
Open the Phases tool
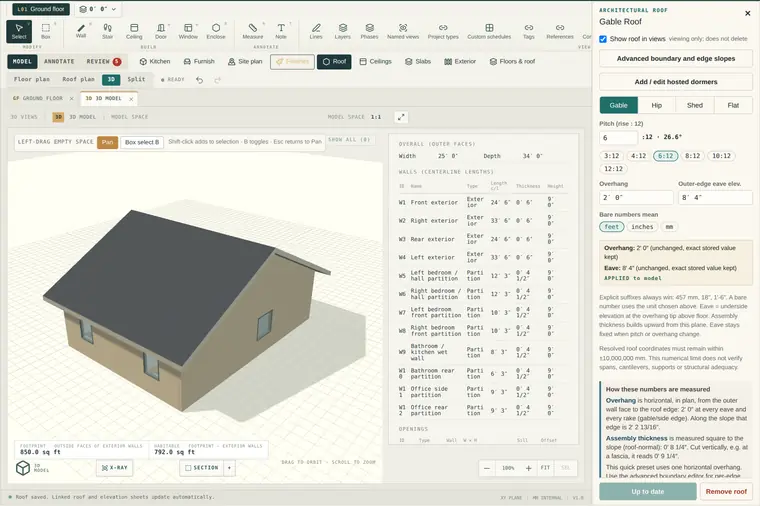tap(369, 31)
